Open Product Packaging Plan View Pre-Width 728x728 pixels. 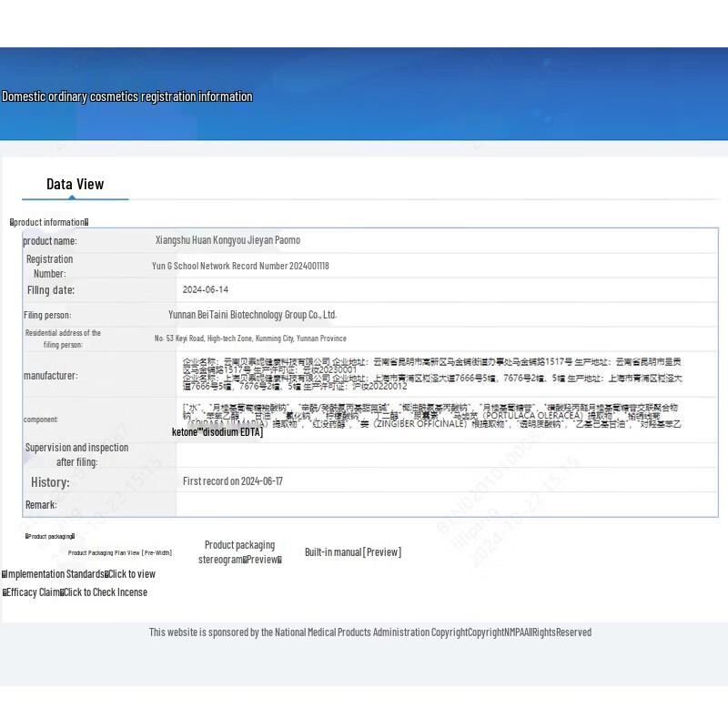(x=119, y=553)
